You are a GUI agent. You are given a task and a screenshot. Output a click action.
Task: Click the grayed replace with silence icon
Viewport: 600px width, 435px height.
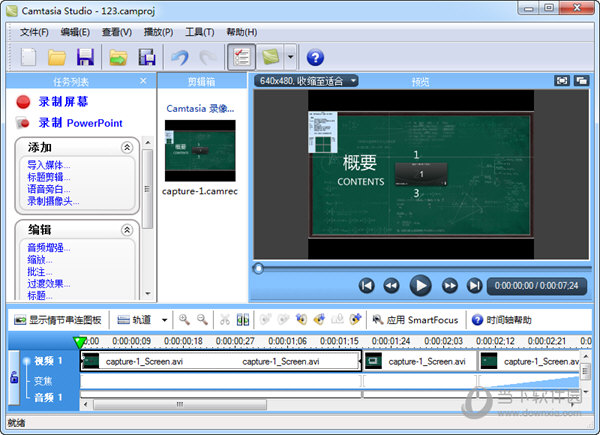click(338, 319)
